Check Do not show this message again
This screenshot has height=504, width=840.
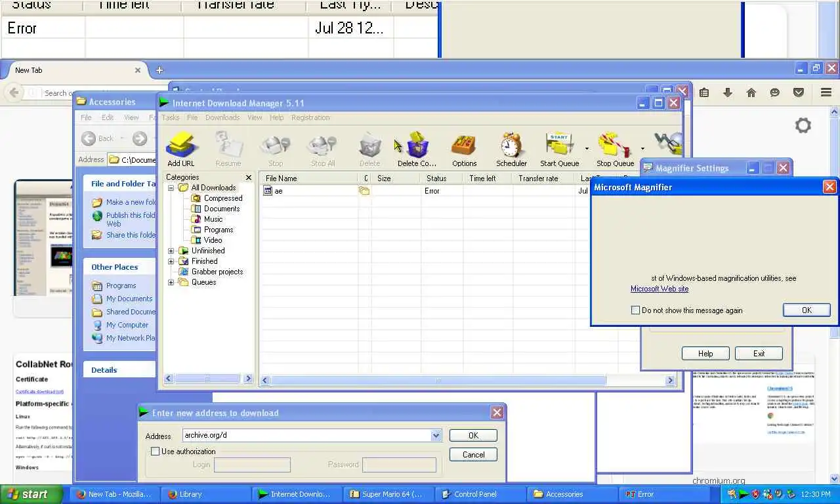coord(635,310)
